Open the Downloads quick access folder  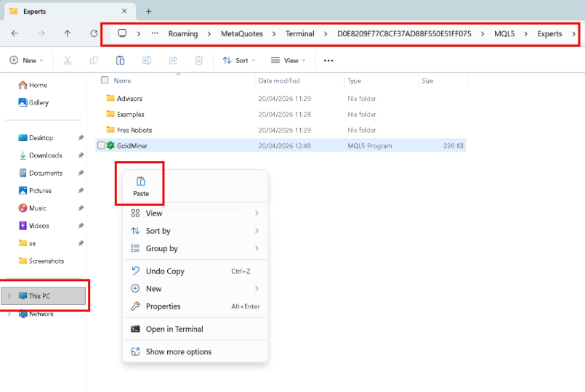(45, 155)
